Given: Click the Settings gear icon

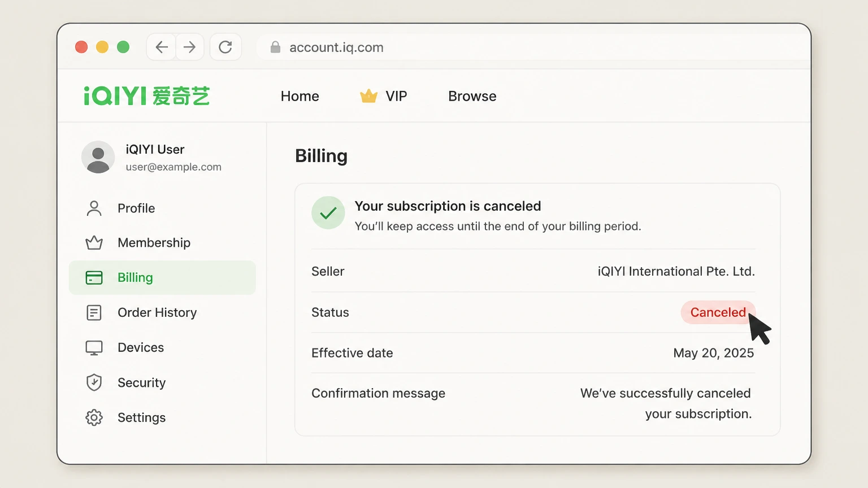Looking at the screenshot, I should [x=94, y=417].
